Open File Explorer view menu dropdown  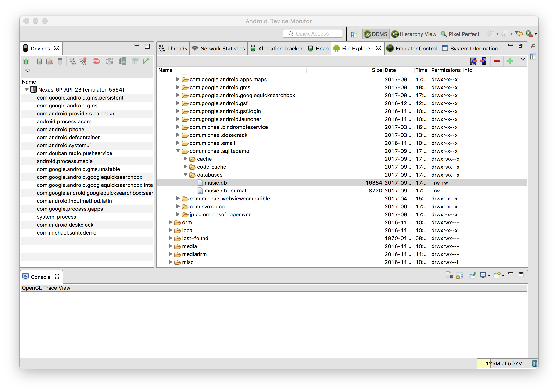(x=522, y=59)
